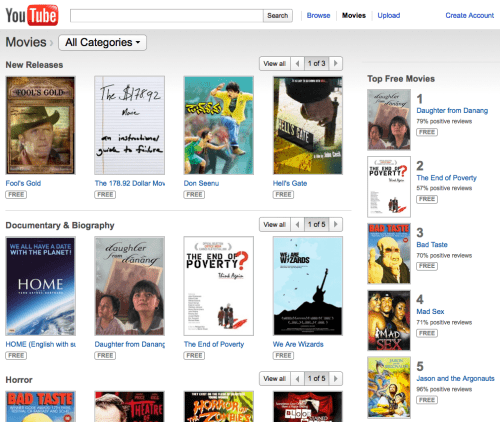This screenshot has height=422, width=500.
Task: View all New Releases
Action: [275, 63]
